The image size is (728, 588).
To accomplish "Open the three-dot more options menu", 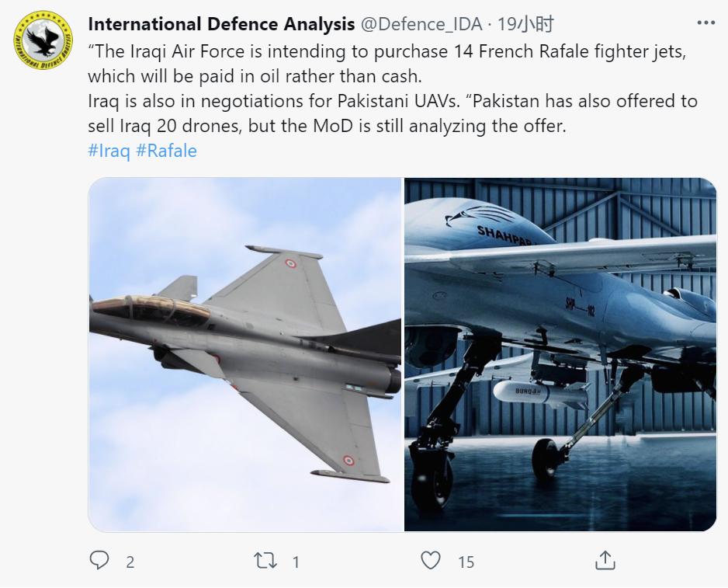I will coord(705,24).
